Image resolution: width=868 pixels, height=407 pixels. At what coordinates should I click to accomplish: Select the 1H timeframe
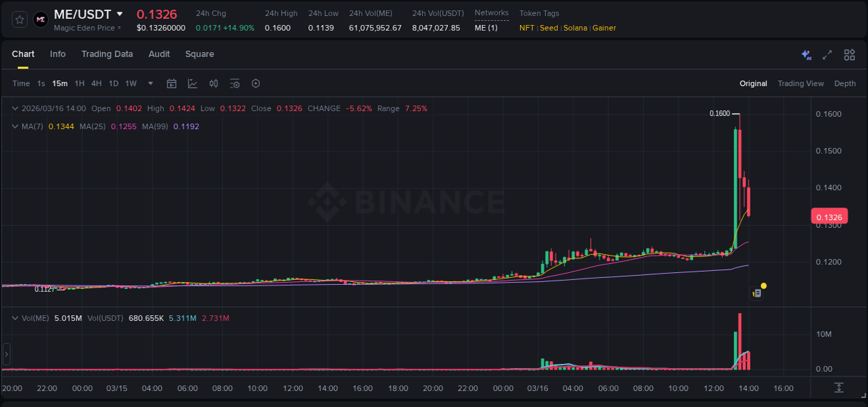coord(80,83)
